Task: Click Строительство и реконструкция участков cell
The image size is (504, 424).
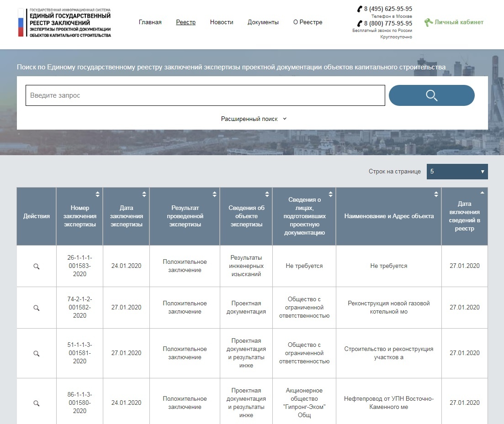Action: pyautogui.click(x=388, y=353)
